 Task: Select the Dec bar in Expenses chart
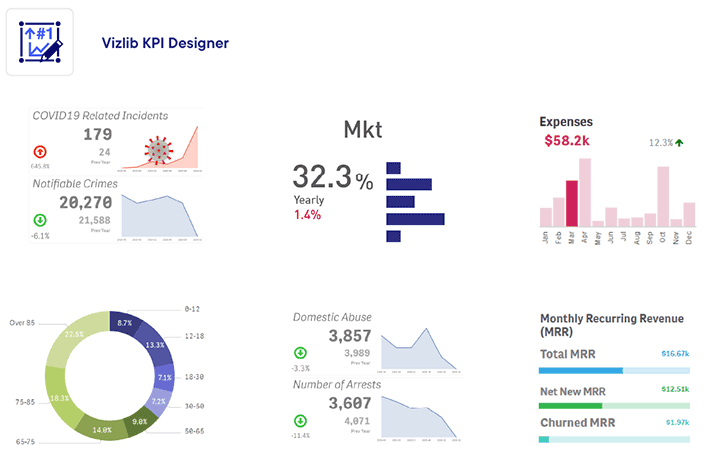coord(689,214)
